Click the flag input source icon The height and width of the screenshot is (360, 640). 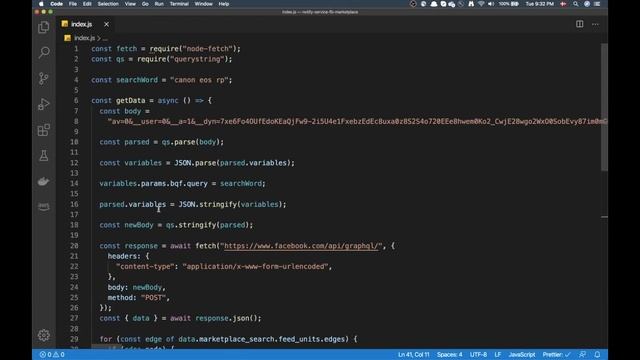pyautogui.click(x=563, y=4)
